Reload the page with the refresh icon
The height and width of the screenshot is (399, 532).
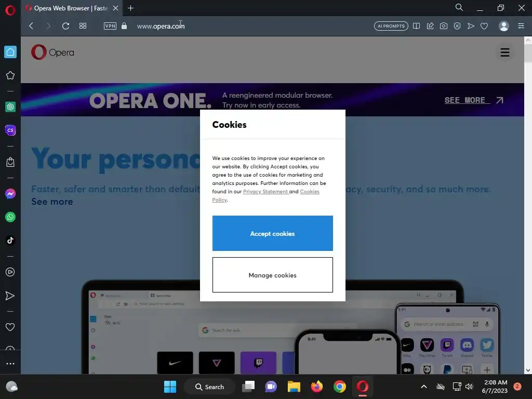click(66, 26)
